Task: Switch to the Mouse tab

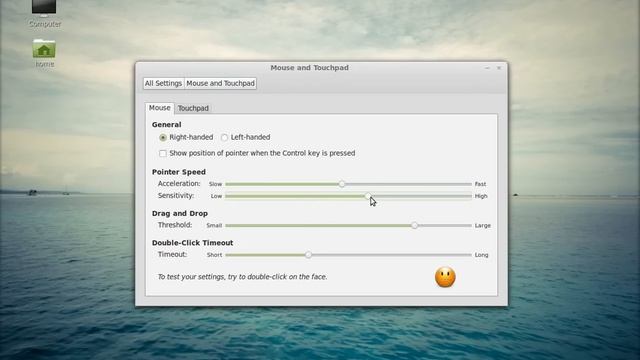Action: [x=159, y=108]
